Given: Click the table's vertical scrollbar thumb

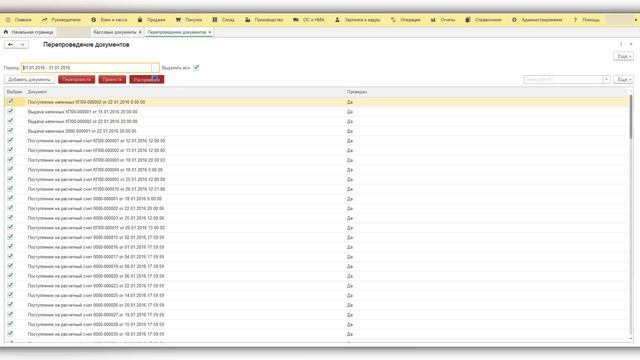Looking at the screenshot, I should pyautogui.click(x=631, y=116).
